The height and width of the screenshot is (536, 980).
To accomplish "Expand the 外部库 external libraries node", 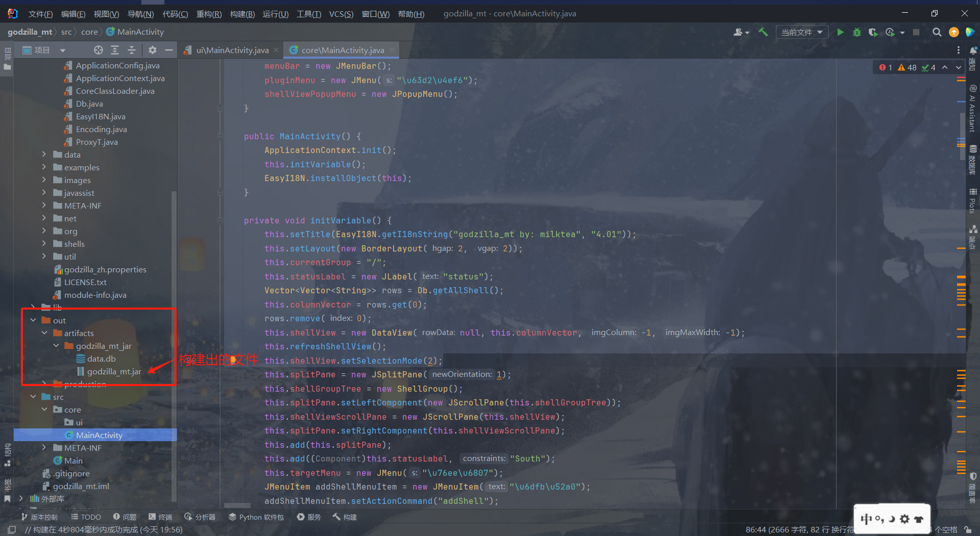I will pos(21,498).
